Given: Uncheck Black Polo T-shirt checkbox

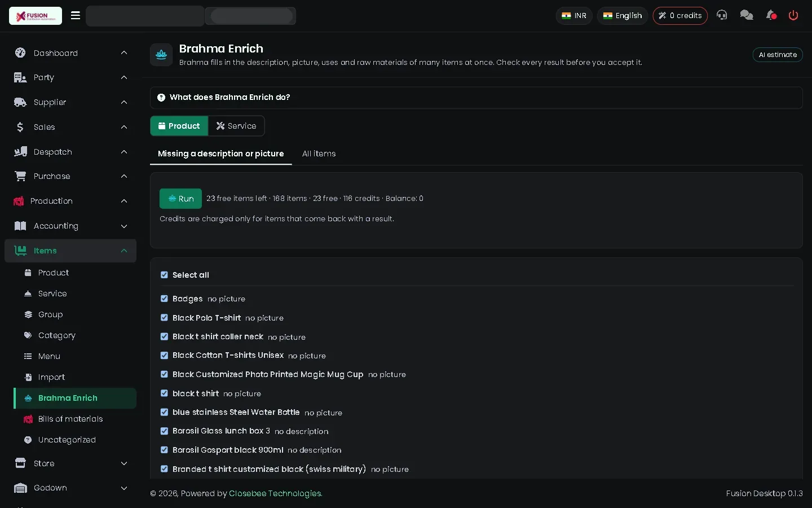Looking at the screenshot, I should (164, 318).
